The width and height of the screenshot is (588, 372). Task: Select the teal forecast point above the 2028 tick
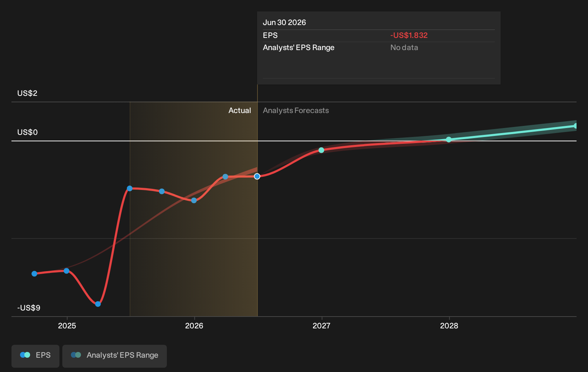click(x=449, y=139)
